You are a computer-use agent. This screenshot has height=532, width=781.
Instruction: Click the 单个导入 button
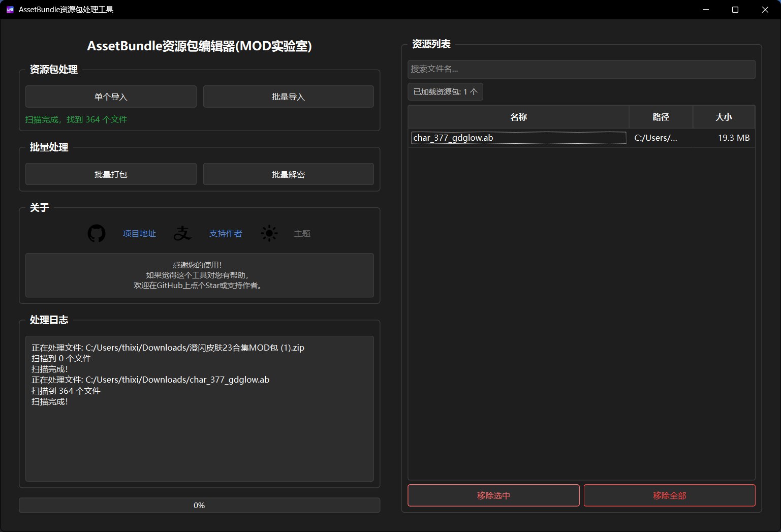(x=111, y=96)
